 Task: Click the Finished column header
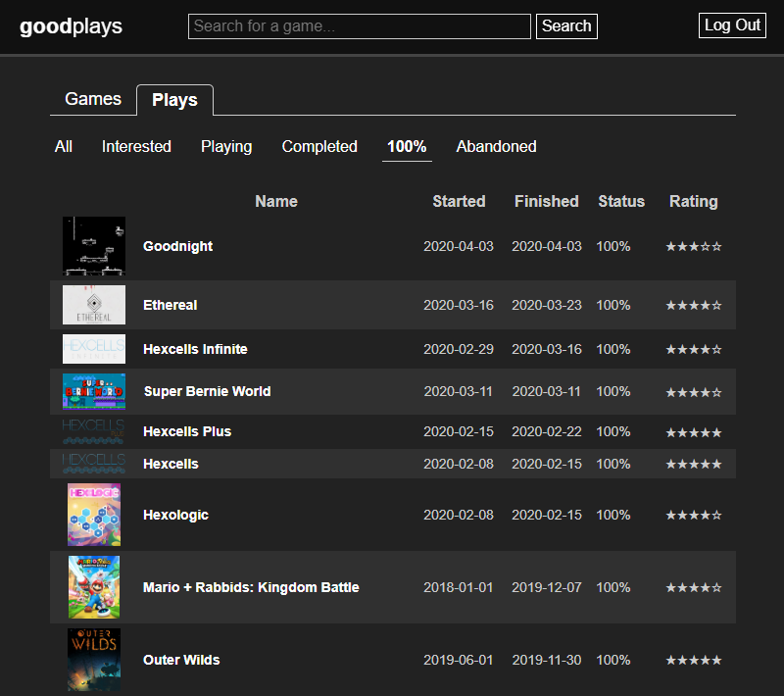coord(547,201)
